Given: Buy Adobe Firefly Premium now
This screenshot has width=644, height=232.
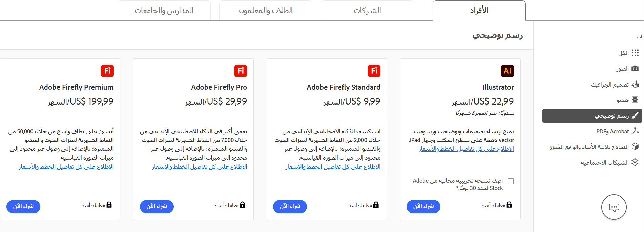Looking at the screenshot, I should tap(23, 206).
